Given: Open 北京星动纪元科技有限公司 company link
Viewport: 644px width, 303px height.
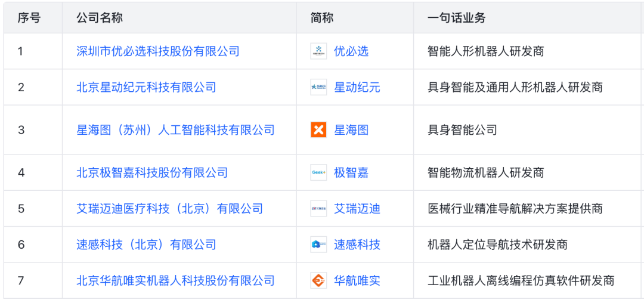Looking at the screenshot, I should click(x=146, y=88).
